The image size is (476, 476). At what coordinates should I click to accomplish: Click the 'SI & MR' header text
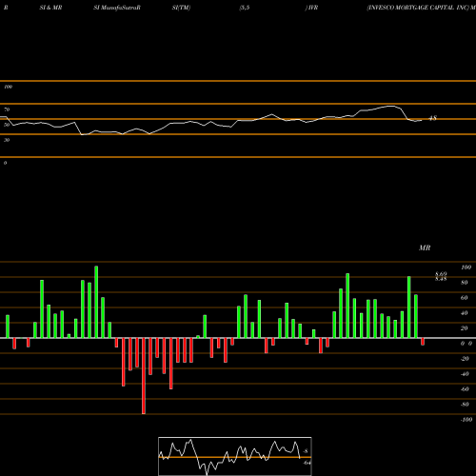(50, 8)
